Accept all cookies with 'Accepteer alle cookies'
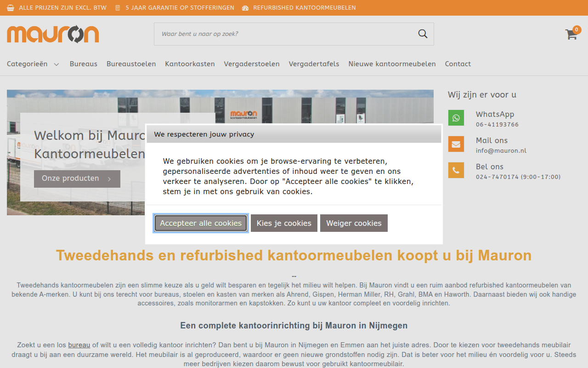The image size is (588, 368). pyautogui.click(x=201, y=223)
